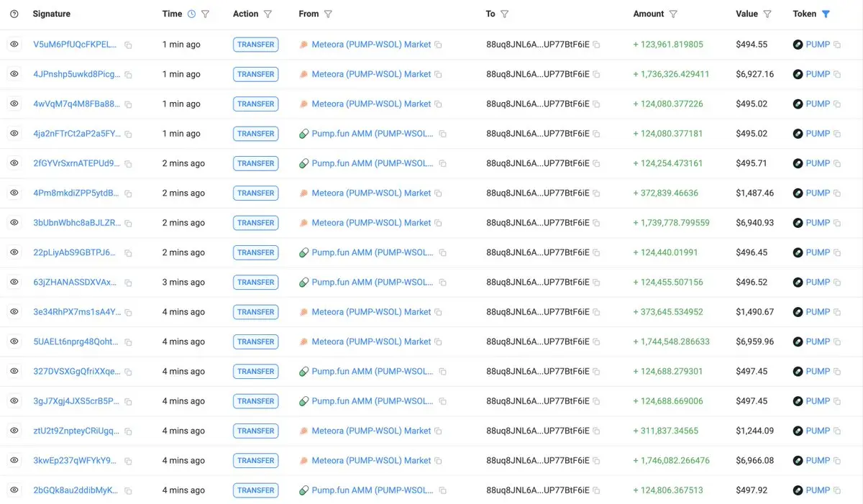The image size is (863, 504).
Task: Copy signature 2fGYVrSxrnATEPUd9 with copy icon
Action: [129, 164]
